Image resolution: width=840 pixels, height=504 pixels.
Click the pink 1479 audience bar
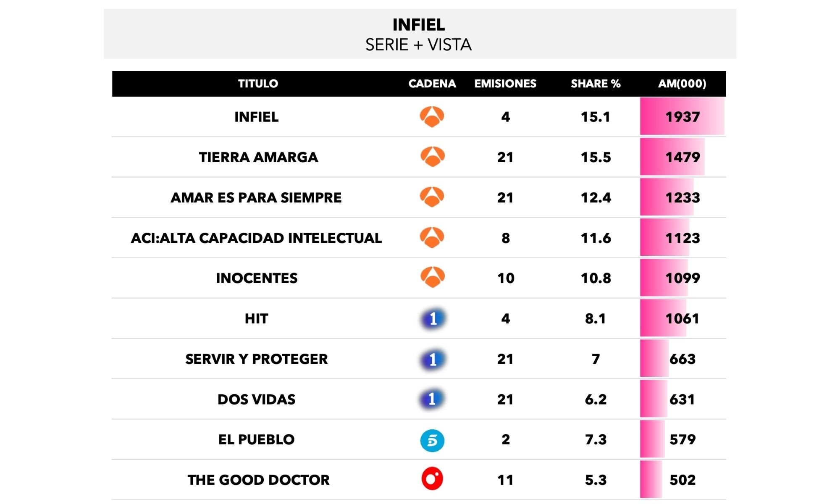click(672, 157)
